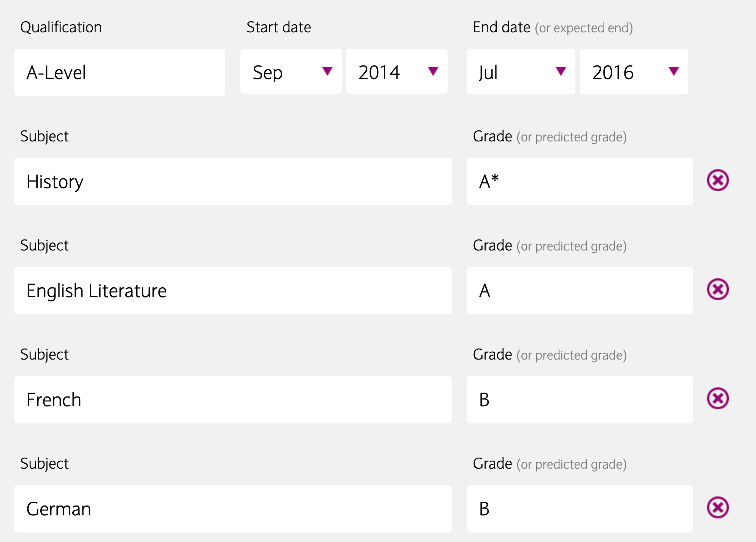Click the A grade field for English Literature
The width and height of the screenshot is (756, 542).
(x=580, y=291)
